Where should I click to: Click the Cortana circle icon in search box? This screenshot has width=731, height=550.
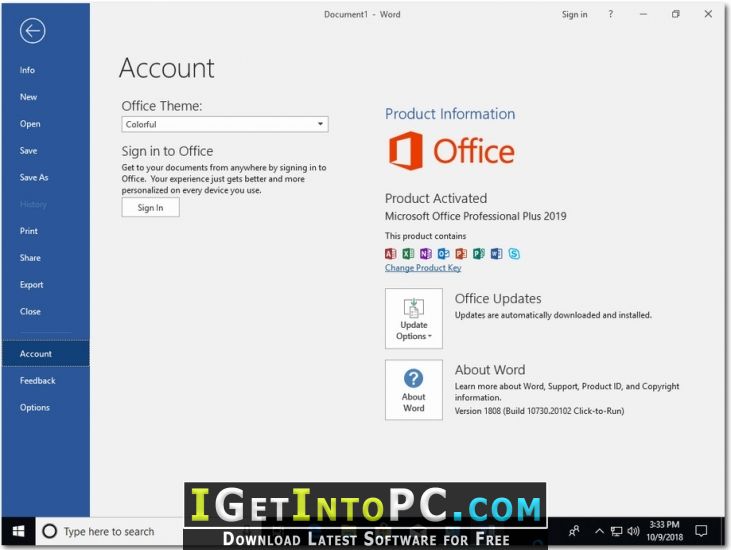(x=49, y=531)
